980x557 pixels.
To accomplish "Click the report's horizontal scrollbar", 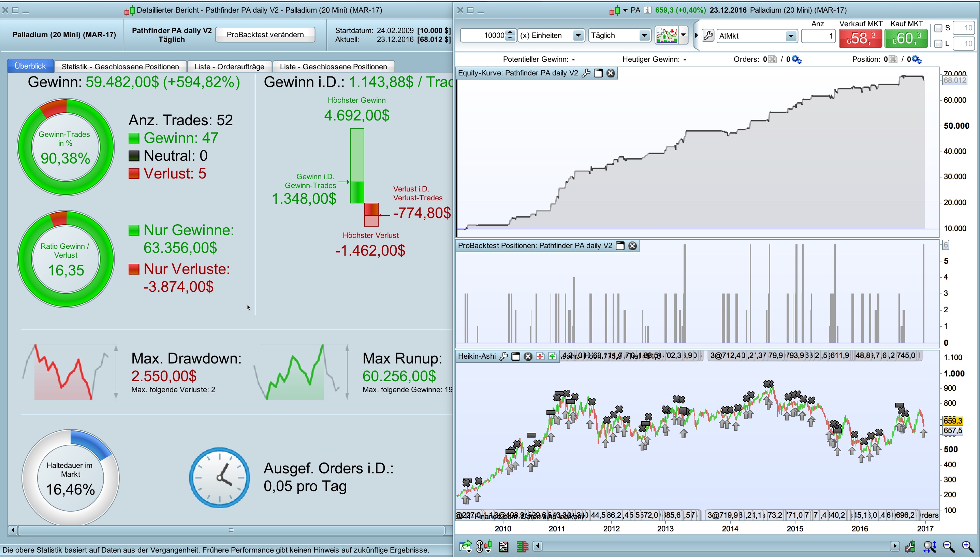I will coord(231,530).
